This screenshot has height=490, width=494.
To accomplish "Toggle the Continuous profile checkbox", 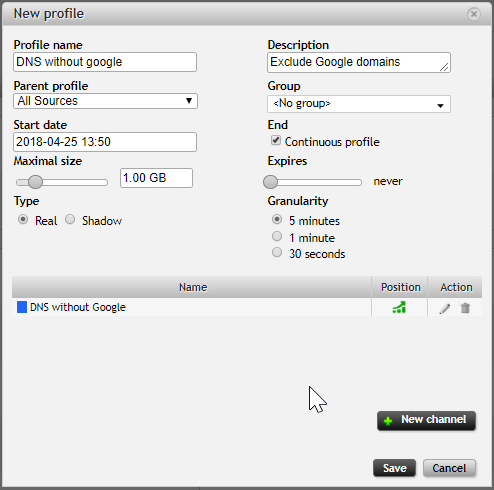I will pos(276,140).
